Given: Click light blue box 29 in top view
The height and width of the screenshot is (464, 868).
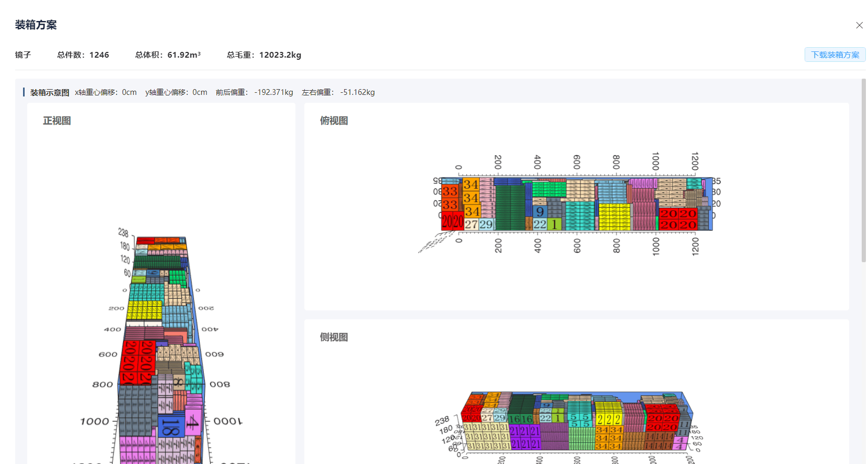Looking at the screenshot, I should click(x=486, y=224).
